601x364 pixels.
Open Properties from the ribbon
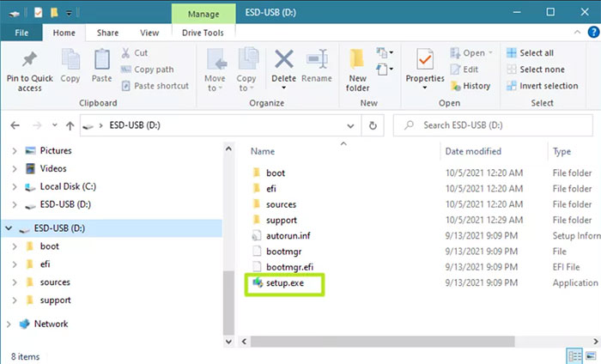coord(424,62)
